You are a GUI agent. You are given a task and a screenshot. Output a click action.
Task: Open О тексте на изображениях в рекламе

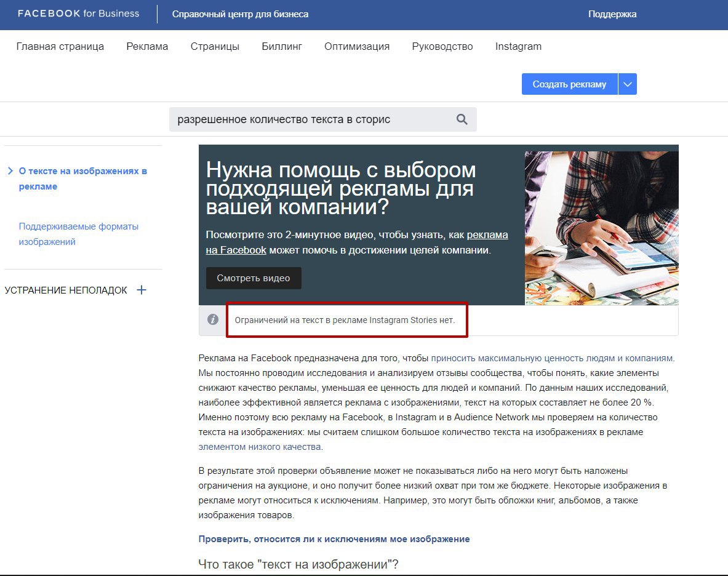(x=82, y=178)
